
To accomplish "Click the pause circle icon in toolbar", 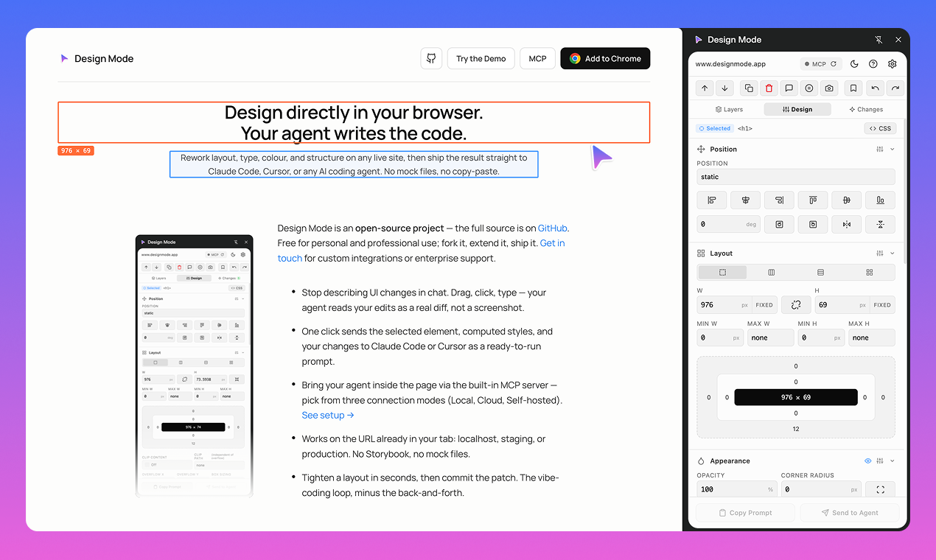I will click(809, 88).
